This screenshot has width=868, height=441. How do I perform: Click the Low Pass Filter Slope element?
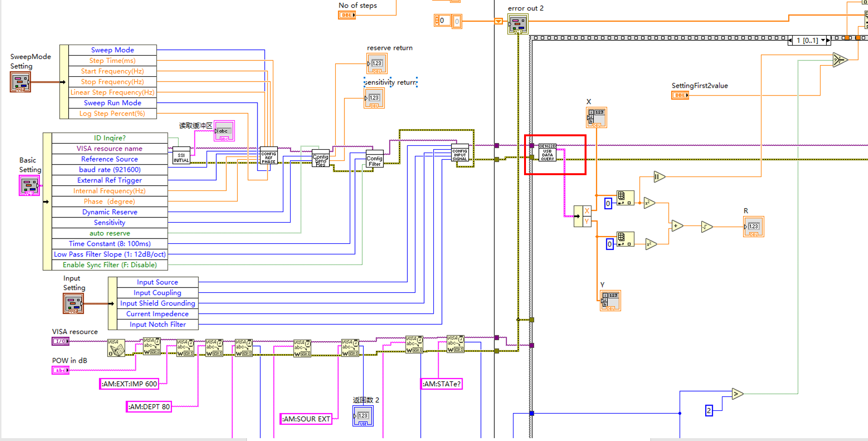tap(110, 254)
